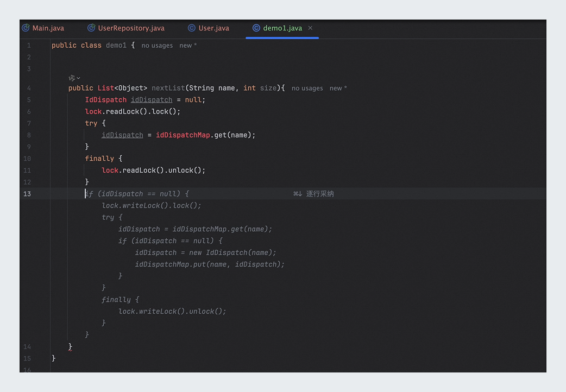Click 'lock.readLock().lock();' statement
566x392 pixels.
(x=133, y=111)
